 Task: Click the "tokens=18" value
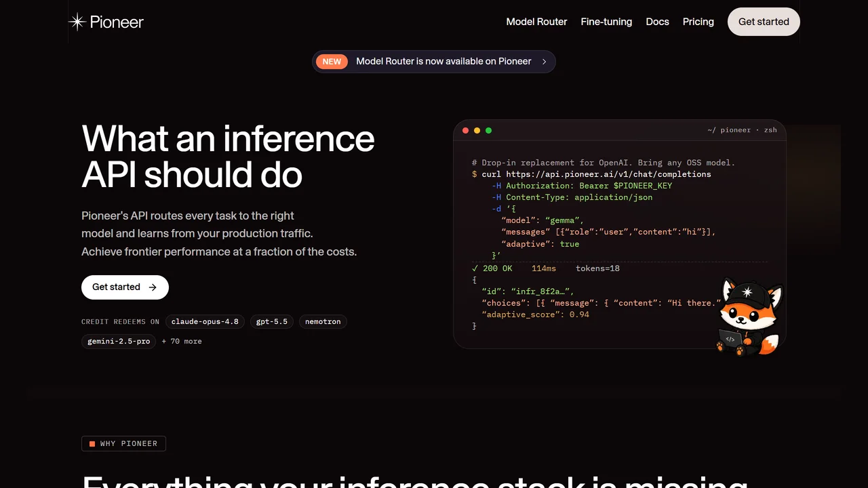597,268
